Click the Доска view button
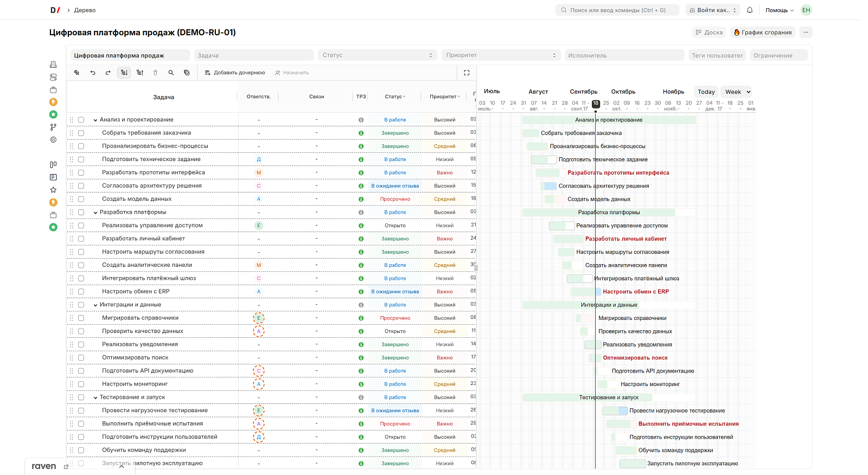The width and height of the screenshot is (868, 475). [x=710, y=33]
